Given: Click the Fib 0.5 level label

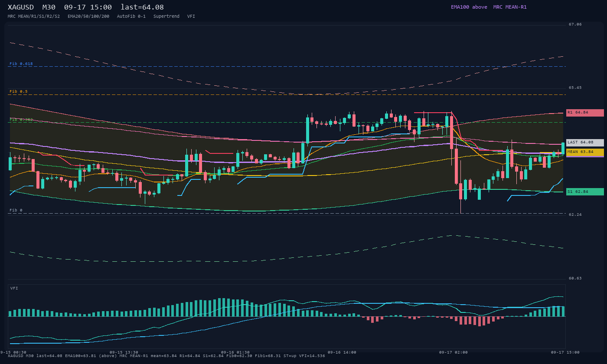Looking at the screenshot, I should (19, 91).
